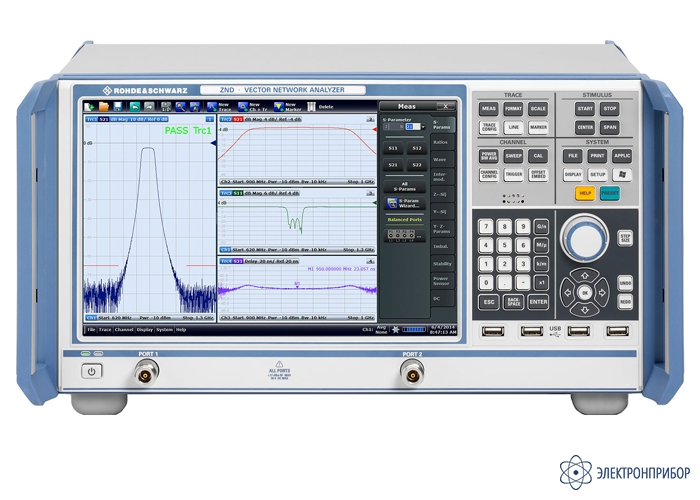Viewport: 700px width, 500px height.
Task: Switch to the Ratios tab
Action: [x=441, y=142]
